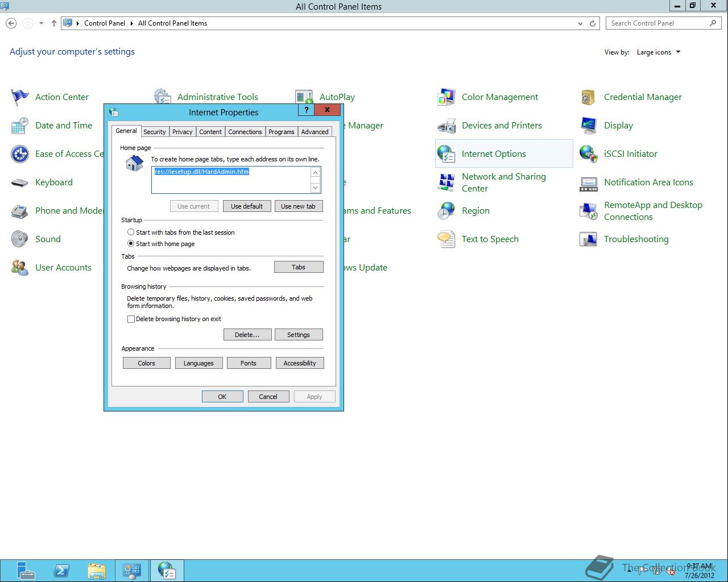Click the home page box scroll-down arrow
Screen dimensions: 728x582
coord(316,187)
